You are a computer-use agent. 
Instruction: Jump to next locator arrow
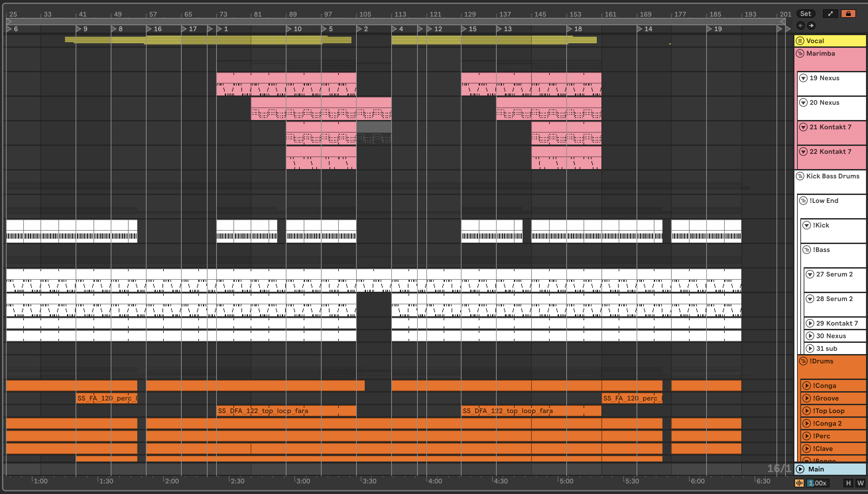(x=811, y=26)
